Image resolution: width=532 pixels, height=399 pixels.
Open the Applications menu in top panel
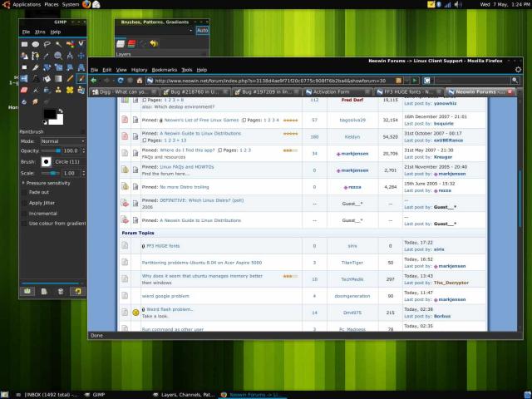[x=27, y=4]
